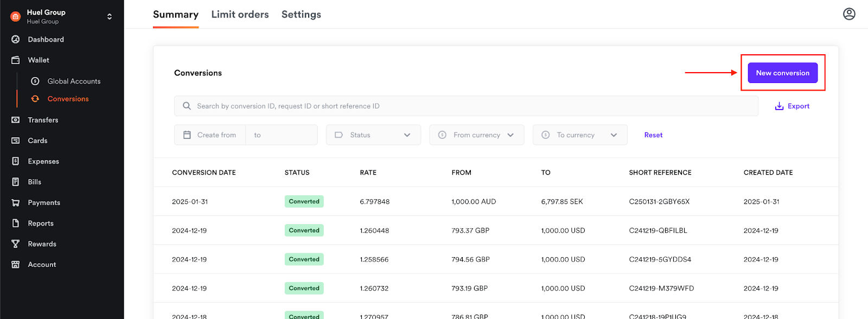Click the New conversion button

pyautogui.click(x=782, y=73)
